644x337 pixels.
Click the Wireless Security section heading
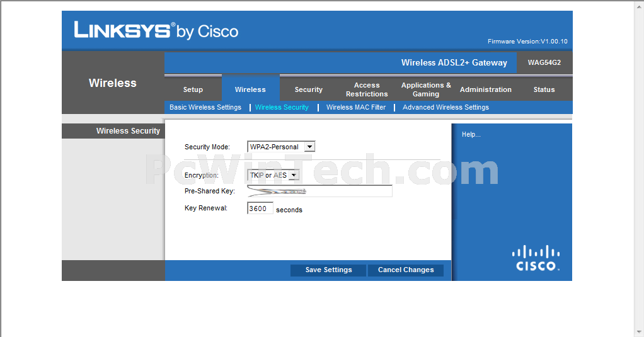click(x=128, y=130)
